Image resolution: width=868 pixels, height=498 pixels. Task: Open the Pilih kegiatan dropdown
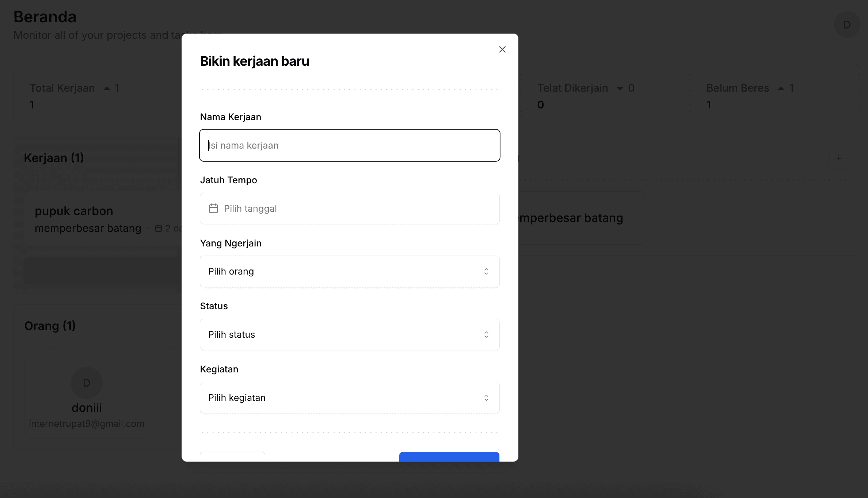pyautogui.click(x=349, y=398)
